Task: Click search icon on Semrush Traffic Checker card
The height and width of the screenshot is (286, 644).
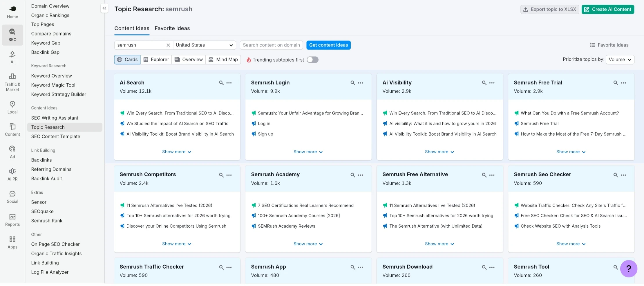Action: pos(221,267)
